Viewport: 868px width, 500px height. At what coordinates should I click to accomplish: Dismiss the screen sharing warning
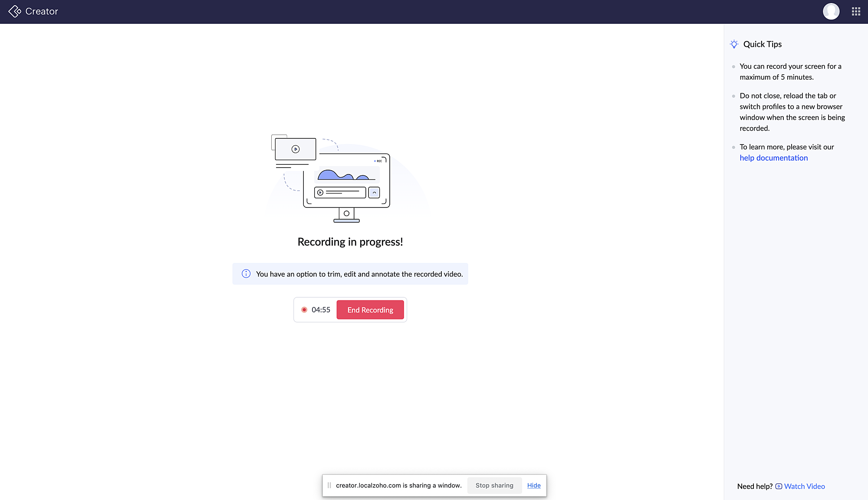pos(533,485)
